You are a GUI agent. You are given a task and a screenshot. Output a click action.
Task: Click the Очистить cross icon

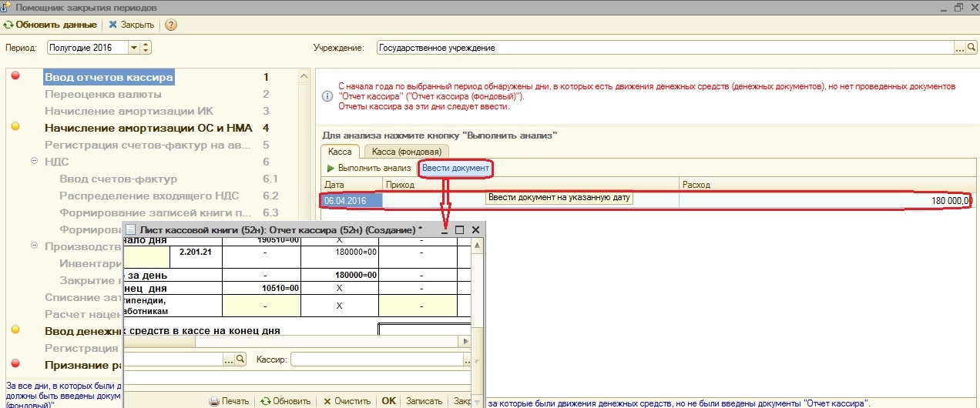327,401
